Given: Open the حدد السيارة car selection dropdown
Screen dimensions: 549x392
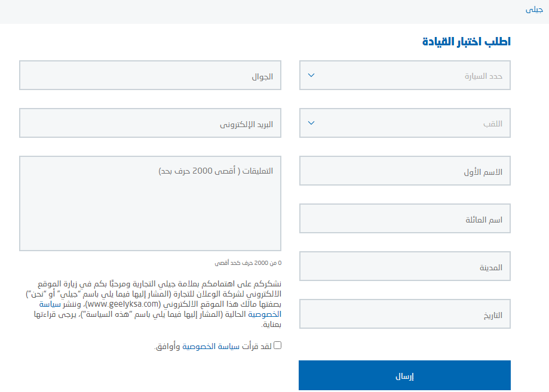Looking at the screenshot, I should [405, 76].
